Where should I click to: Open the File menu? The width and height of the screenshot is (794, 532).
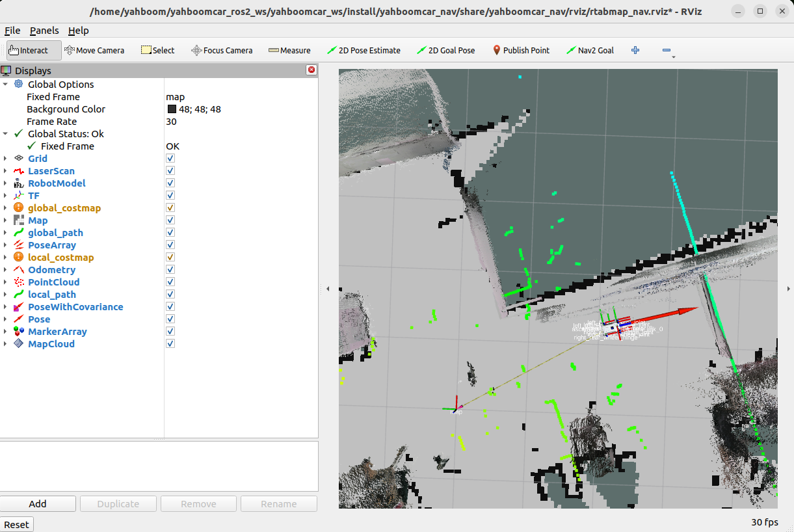pos(12,31)
